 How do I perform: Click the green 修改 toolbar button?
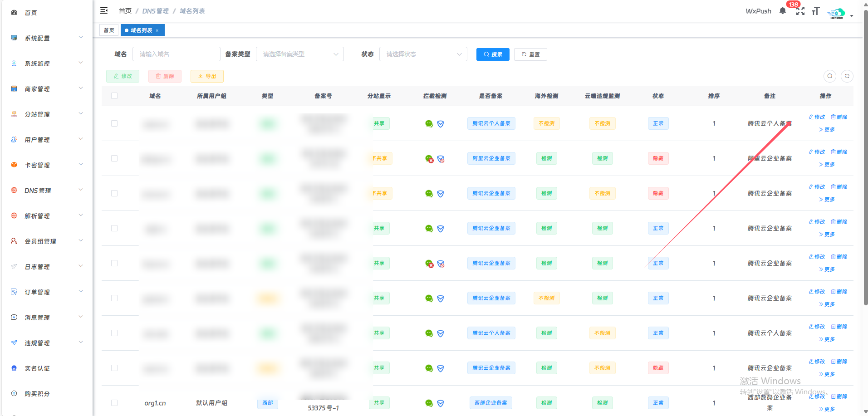click(x=123, y=76)
